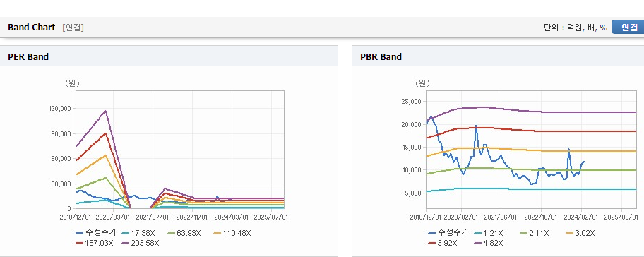Click the 25,000 y-axis label in PBR chart
The height and width of the screenshot is (257, 644).
pyautogui.click(x=412, y=102)
